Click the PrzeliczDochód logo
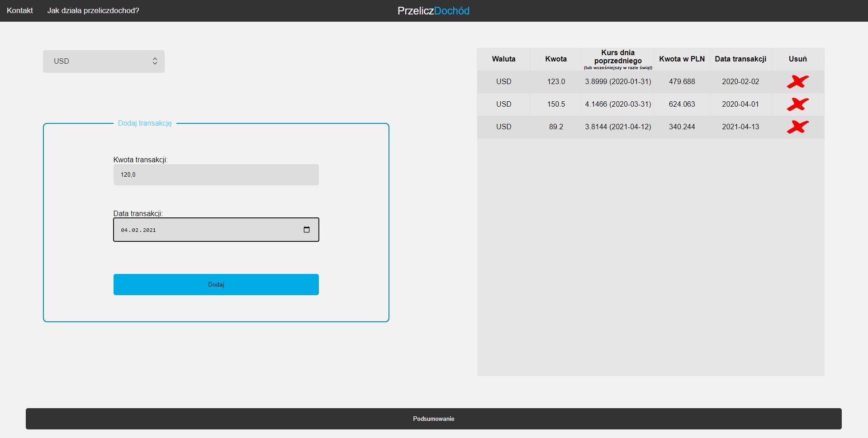Screen dimensions: 868x438 433,10
